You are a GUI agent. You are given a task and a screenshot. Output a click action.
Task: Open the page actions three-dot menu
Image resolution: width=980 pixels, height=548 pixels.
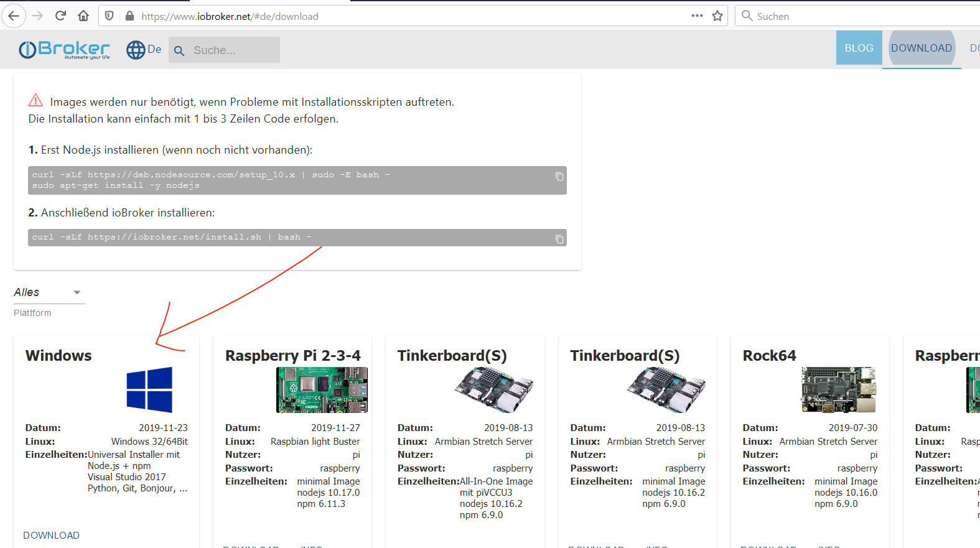[697, 16]
